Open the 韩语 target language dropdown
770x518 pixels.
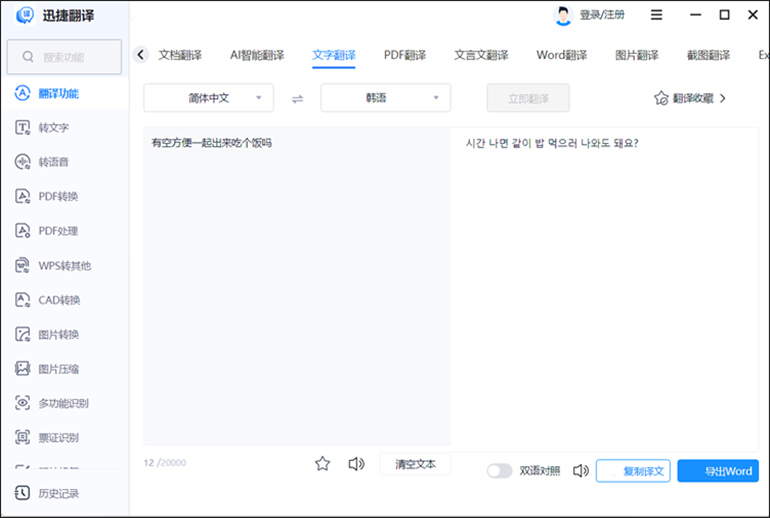[x=385, y=98]
